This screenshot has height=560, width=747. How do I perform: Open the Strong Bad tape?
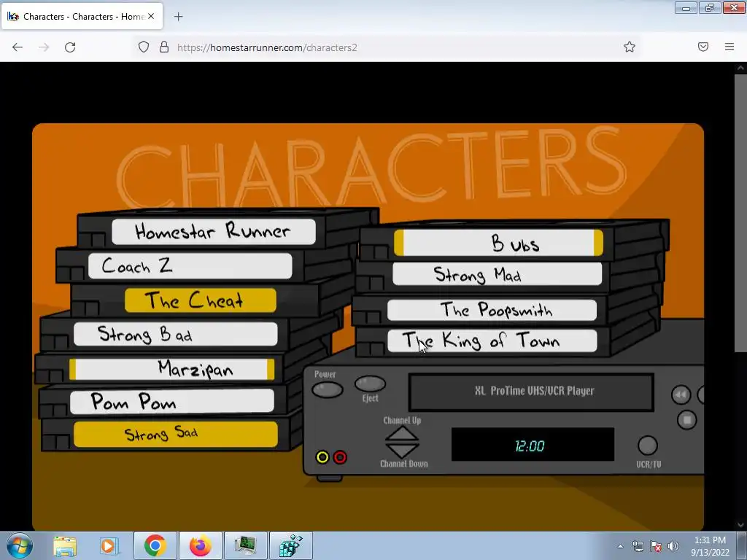(x=175, y=334)
